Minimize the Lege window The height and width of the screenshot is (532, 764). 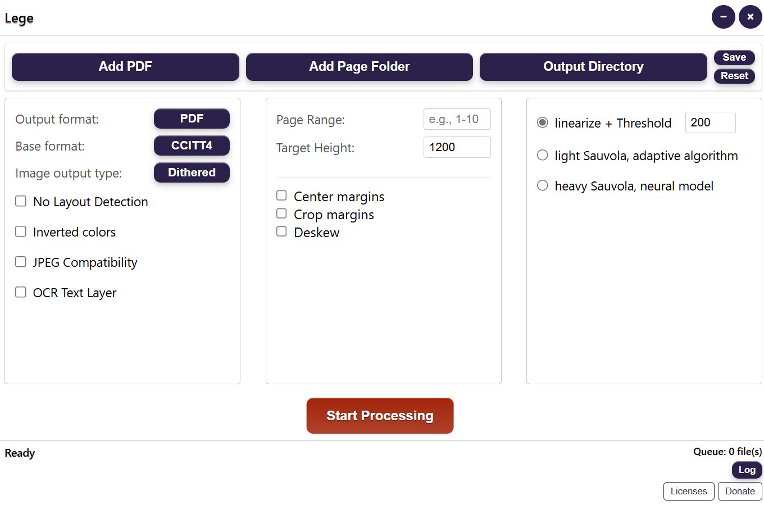(x=723, y=17)
